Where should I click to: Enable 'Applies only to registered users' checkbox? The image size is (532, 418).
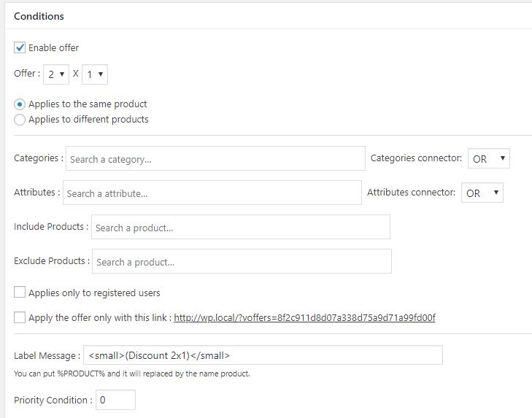pyautogui.click(x=20, y=293)
